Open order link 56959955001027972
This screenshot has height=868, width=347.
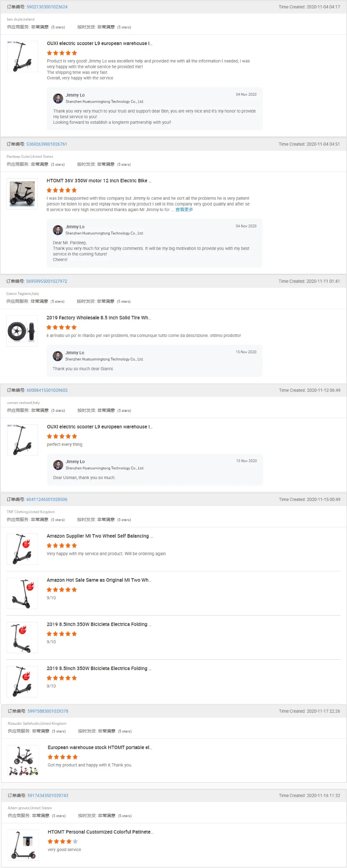coord(46,281)
